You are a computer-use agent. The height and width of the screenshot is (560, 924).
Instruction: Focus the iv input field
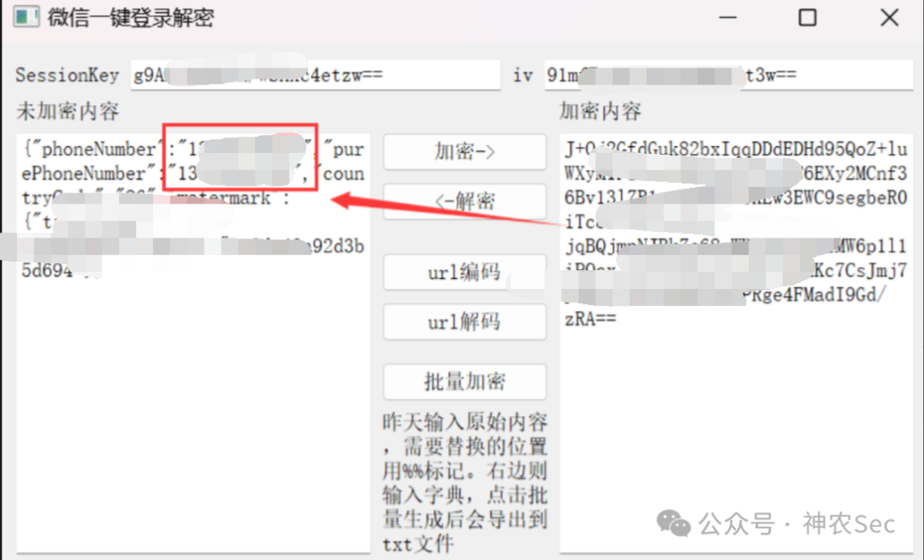728,74
